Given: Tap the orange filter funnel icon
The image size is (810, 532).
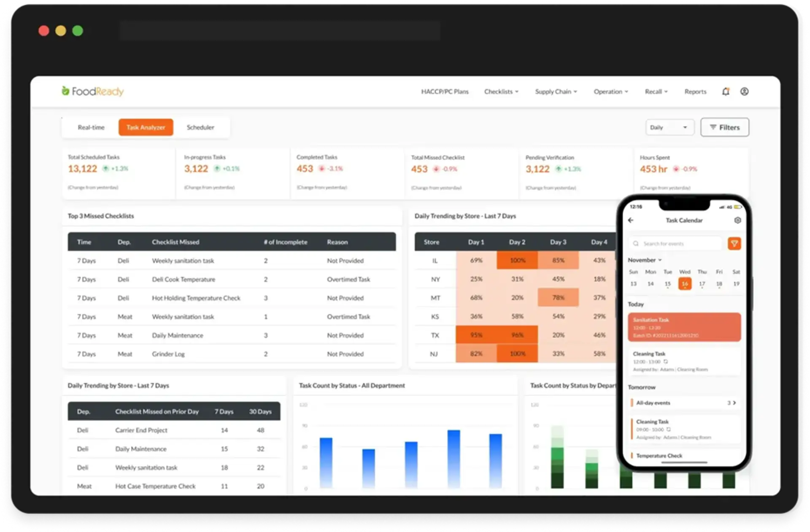Looking at the screenshot, I should click(x=734, y=243).
